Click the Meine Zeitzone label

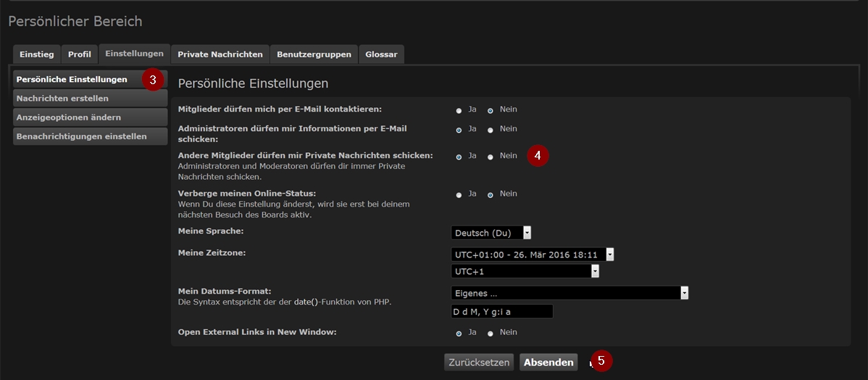click(x=212, y=252)
